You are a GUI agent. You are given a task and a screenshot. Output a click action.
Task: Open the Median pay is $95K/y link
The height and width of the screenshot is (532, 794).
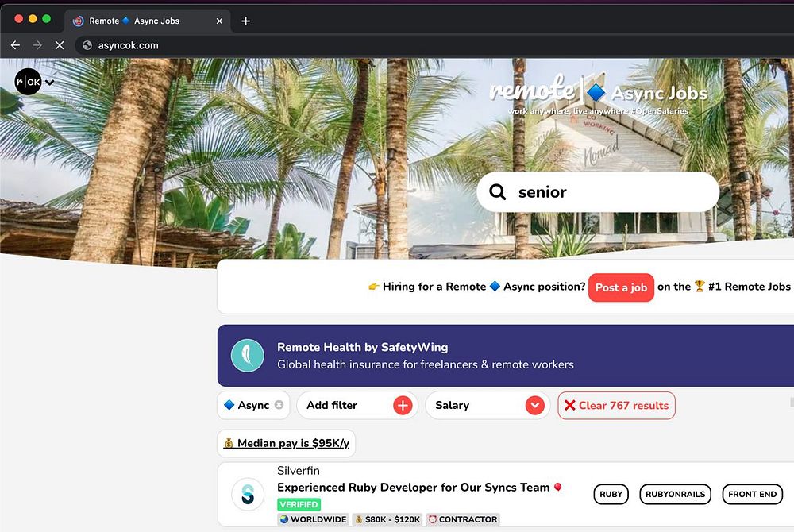pos(287,443)
